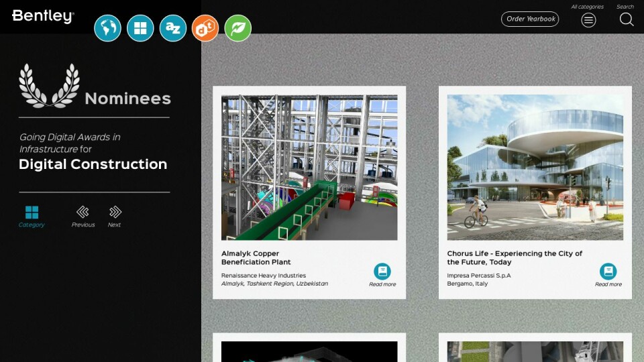Viewport: 644px width, 362px height.
Task: Click the Bentley logo
Action: pyautogui.click(x=43, y=16)
